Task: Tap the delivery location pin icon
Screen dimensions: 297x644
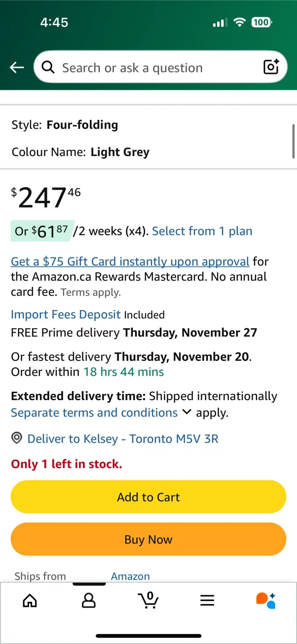Action: (17, 438)
